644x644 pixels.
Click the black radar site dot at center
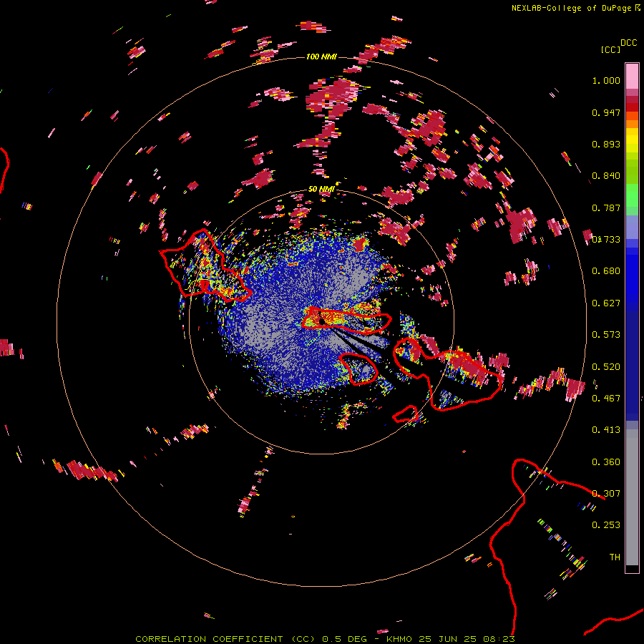(x=323, y=321)
